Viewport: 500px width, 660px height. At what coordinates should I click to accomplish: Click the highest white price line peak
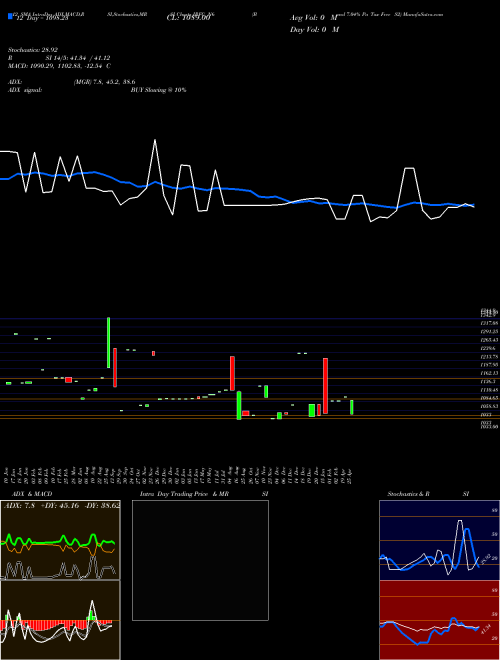pos(155,140)
